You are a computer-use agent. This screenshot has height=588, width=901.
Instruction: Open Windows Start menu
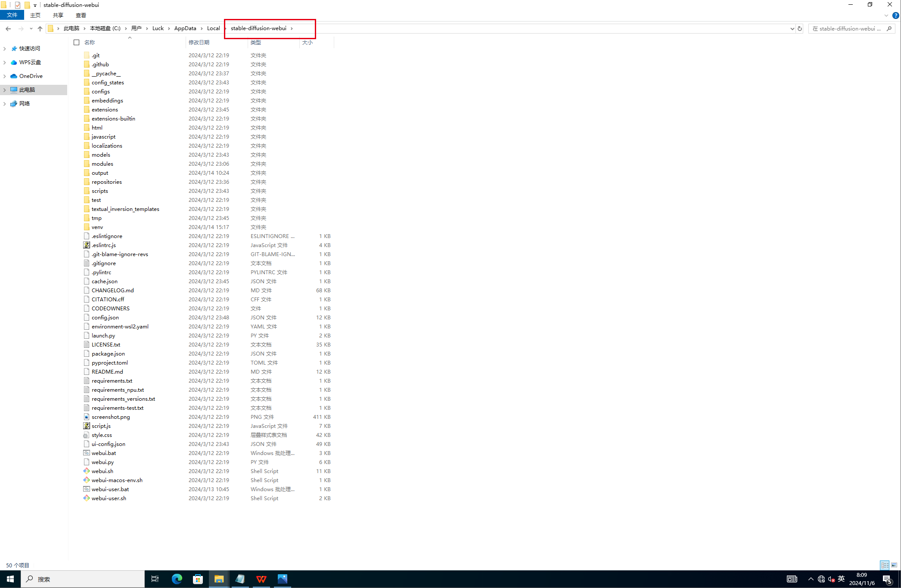tap(10, 579)
